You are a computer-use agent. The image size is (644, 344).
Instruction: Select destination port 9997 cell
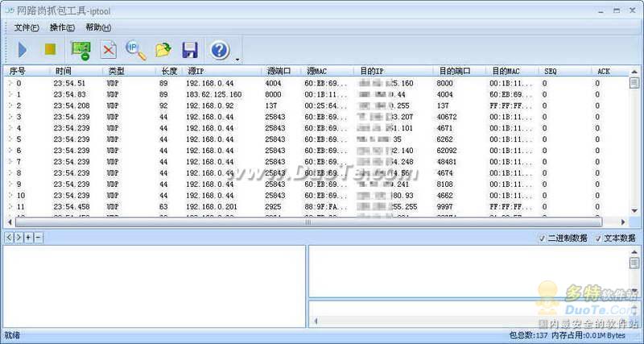tap(445, 207)
